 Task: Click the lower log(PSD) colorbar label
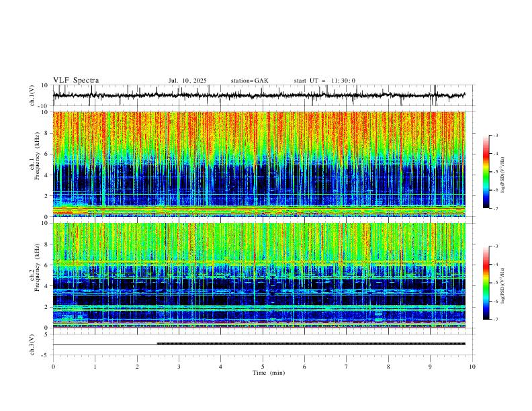tap(503, 285)
